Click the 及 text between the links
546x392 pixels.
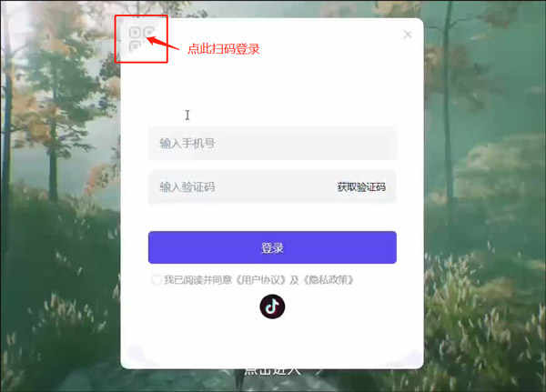click(295, 280)
